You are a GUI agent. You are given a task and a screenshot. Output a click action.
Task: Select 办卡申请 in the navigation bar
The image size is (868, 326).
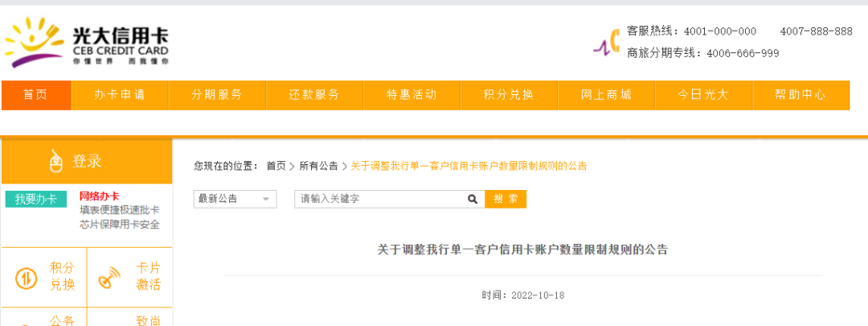tap(120, 95)
